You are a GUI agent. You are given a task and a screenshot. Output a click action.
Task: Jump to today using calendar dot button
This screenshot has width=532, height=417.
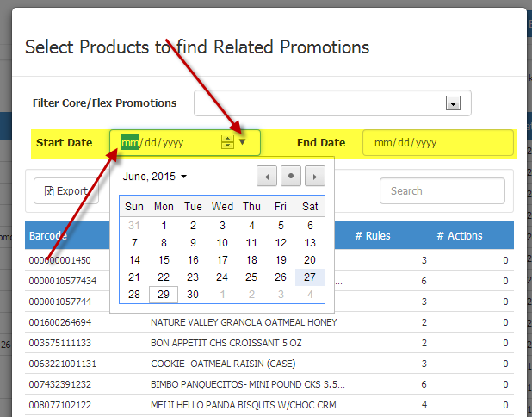(291, 177)
